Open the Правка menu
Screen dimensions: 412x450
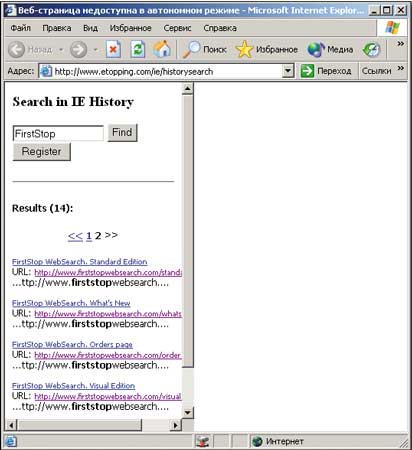tap(57, 28)
